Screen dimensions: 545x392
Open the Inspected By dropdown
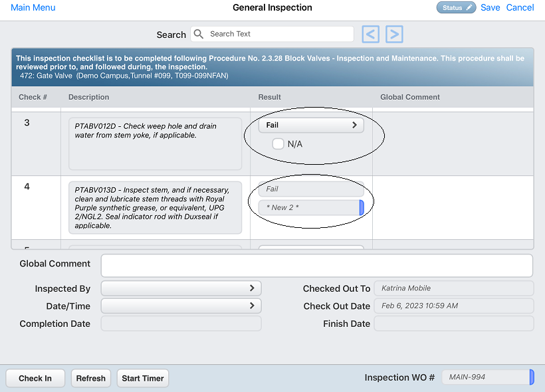coord(180,288)
